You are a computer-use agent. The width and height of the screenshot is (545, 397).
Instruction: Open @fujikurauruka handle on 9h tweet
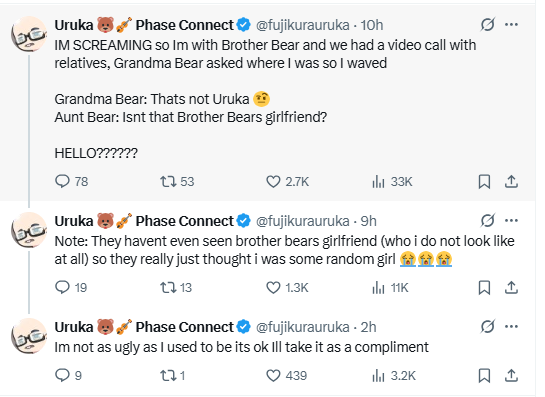[302, 221]
